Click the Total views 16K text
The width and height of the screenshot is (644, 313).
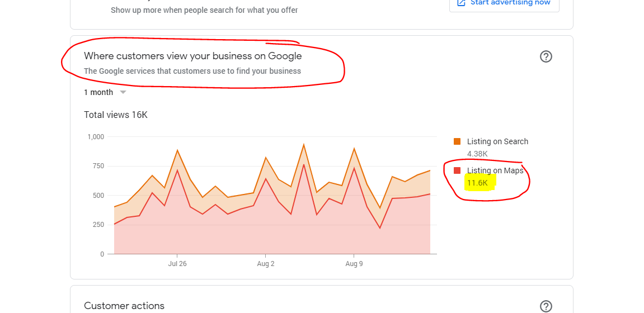tap(116, 115)
